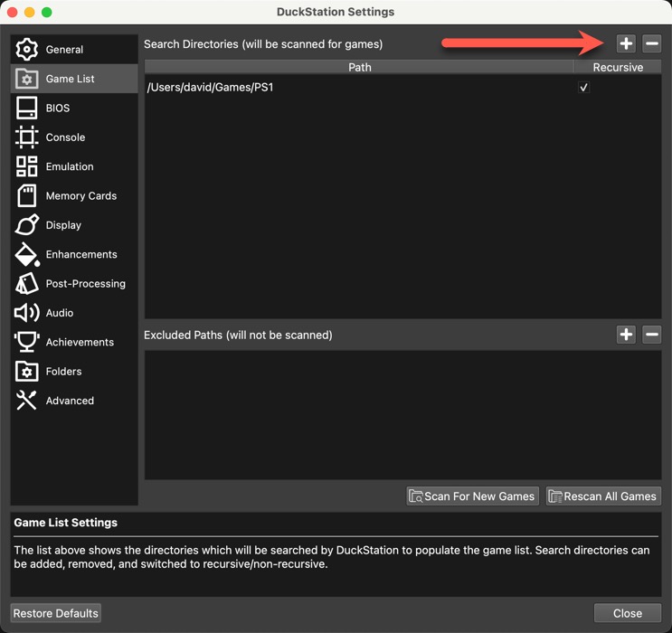Close the settings dialog with Close button
672x633 pixels.
point(628,613)
